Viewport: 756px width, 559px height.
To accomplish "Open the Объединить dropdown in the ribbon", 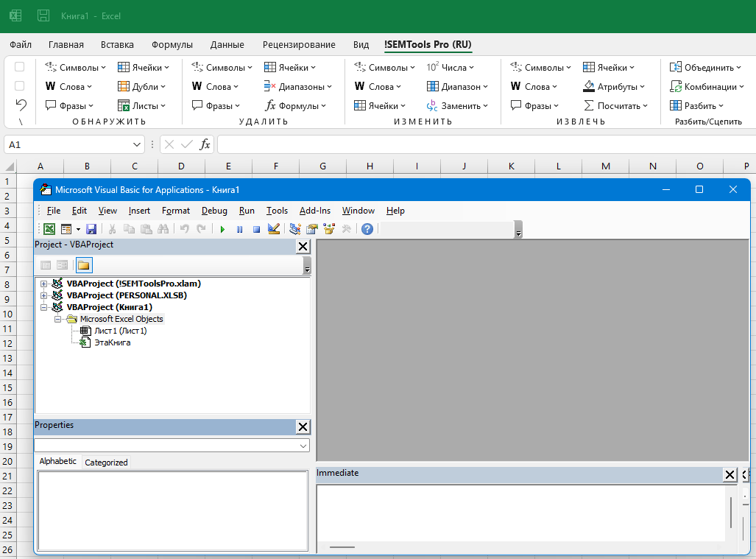I will 705,68.
